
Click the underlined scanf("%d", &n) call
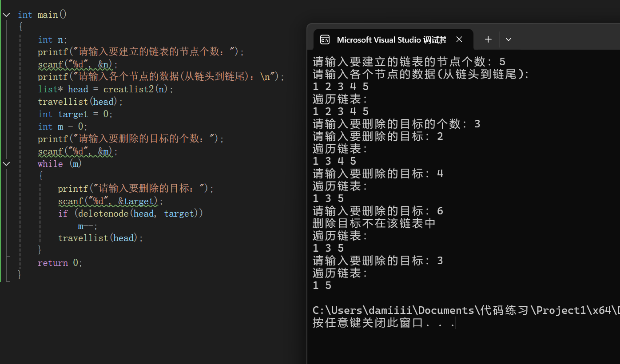pos(75,64)
